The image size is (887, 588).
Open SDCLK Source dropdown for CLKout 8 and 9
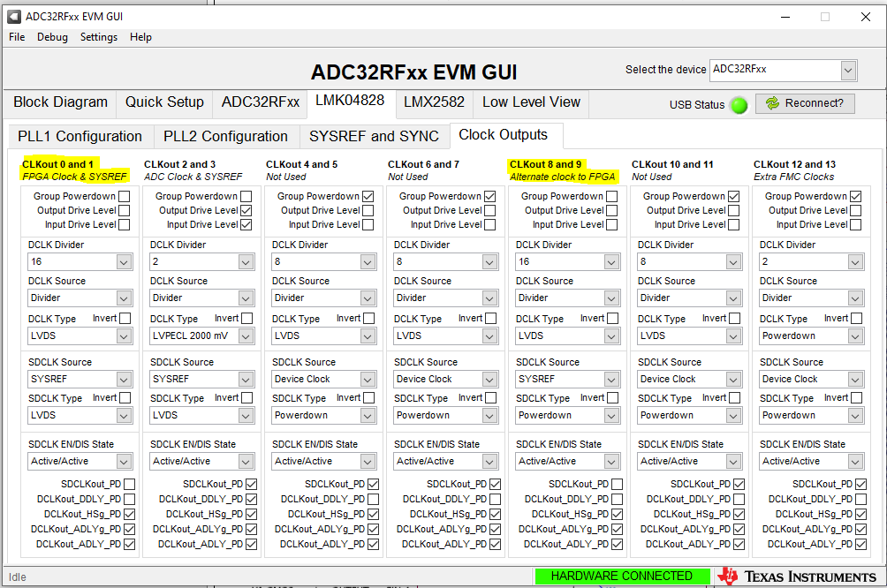coord(567,380)
